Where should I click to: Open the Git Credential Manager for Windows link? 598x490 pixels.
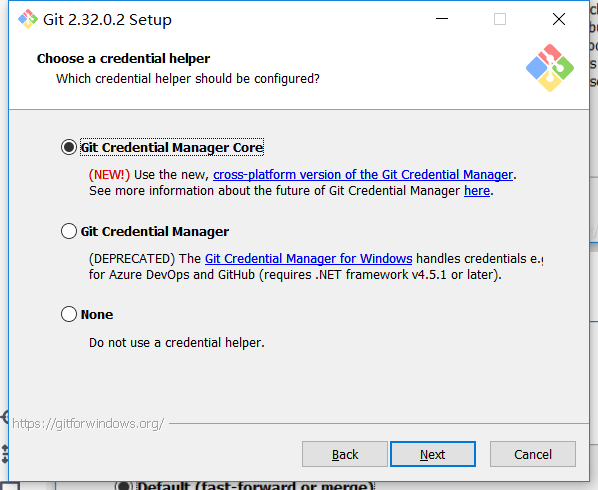[309, 259]
